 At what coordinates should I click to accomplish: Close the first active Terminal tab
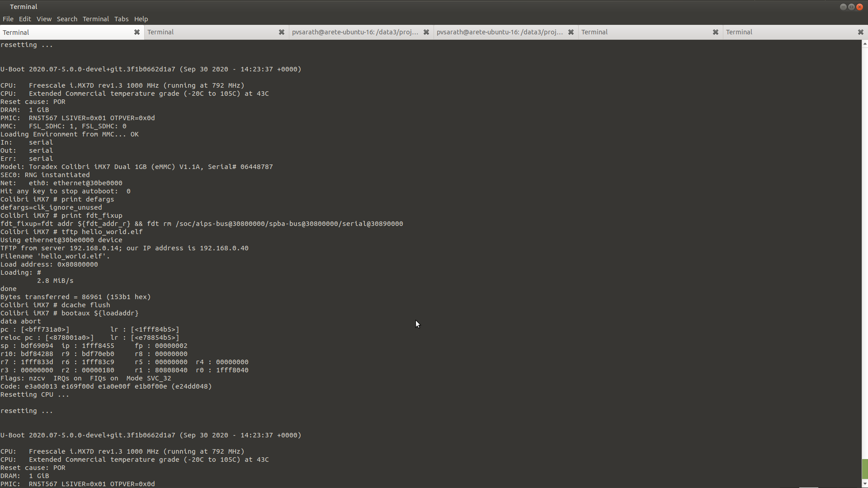coord(137,32)
